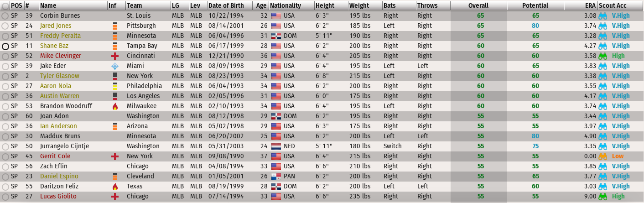Select the radio button for Corbin Burnes

[x=5, y=16]
